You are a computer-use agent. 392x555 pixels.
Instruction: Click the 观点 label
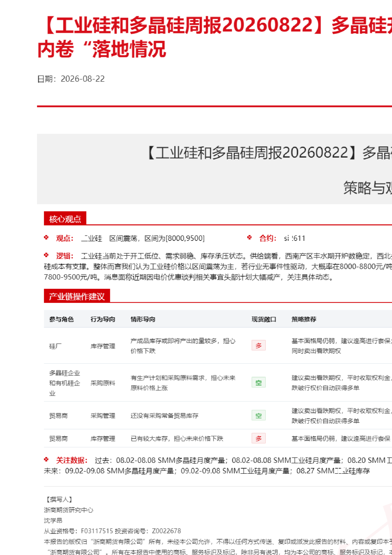click(65, 238)
